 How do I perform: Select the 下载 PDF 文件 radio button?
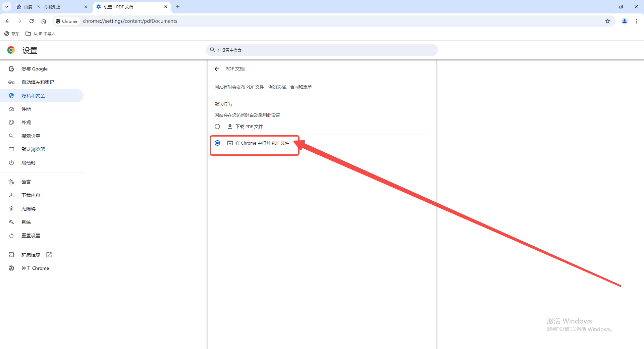coord(217,127)
